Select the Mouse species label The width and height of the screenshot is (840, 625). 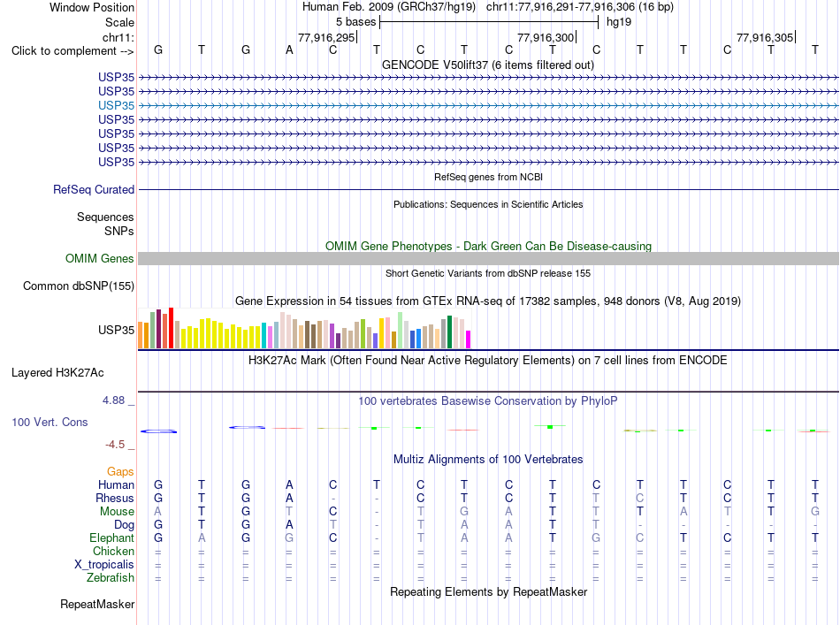point(117,512)
